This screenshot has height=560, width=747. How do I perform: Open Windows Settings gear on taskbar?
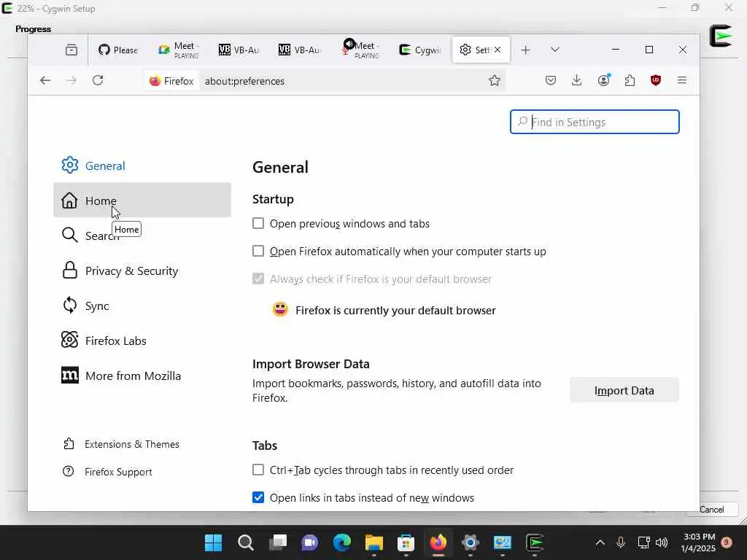click(471, 542)
